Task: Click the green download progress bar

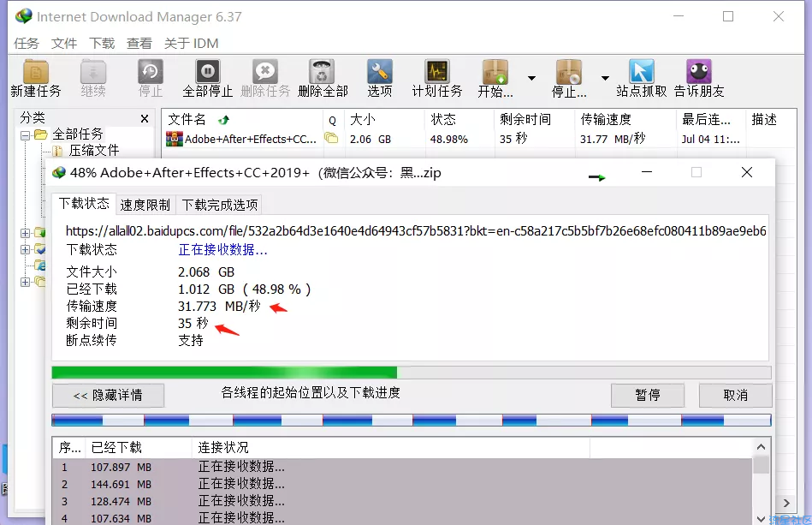Action: 412,372
